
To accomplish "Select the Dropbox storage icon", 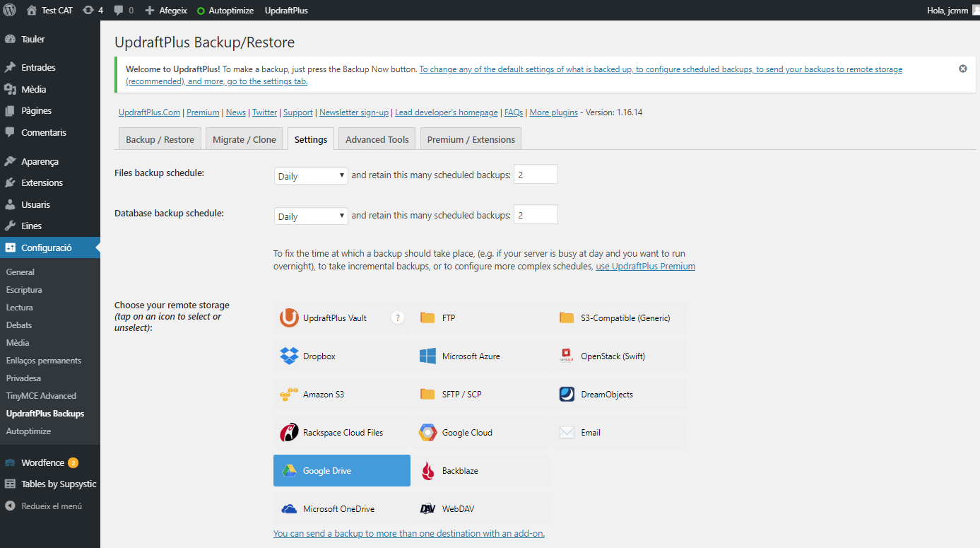I will pos(289,356).
